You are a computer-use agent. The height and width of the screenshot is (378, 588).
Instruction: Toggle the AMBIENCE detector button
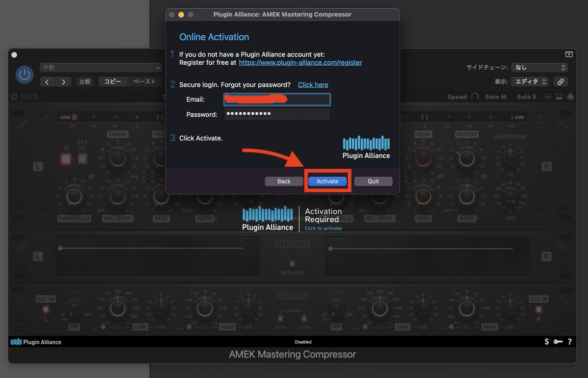point(292,264)
